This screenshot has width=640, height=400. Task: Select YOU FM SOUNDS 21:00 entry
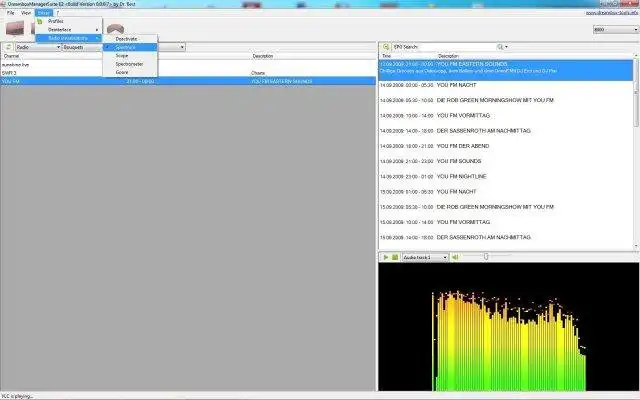pyautogui.click(x=506, y=161)
